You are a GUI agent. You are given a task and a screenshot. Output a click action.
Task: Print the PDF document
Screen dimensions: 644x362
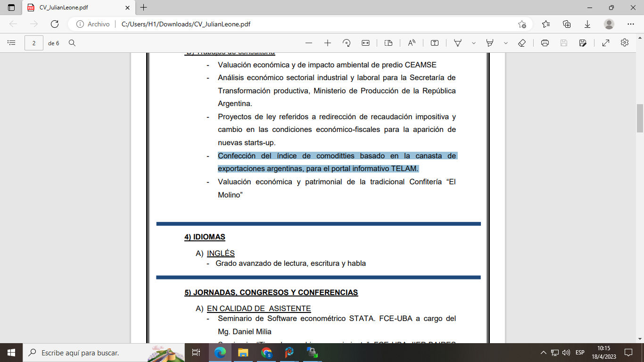coord(545,43)
